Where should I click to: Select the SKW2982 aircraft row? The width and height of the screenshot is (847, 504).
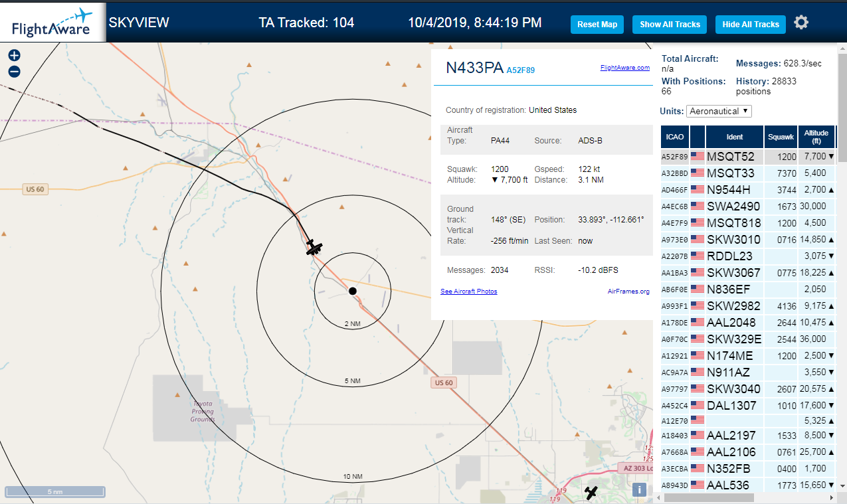tap(748, 306)
